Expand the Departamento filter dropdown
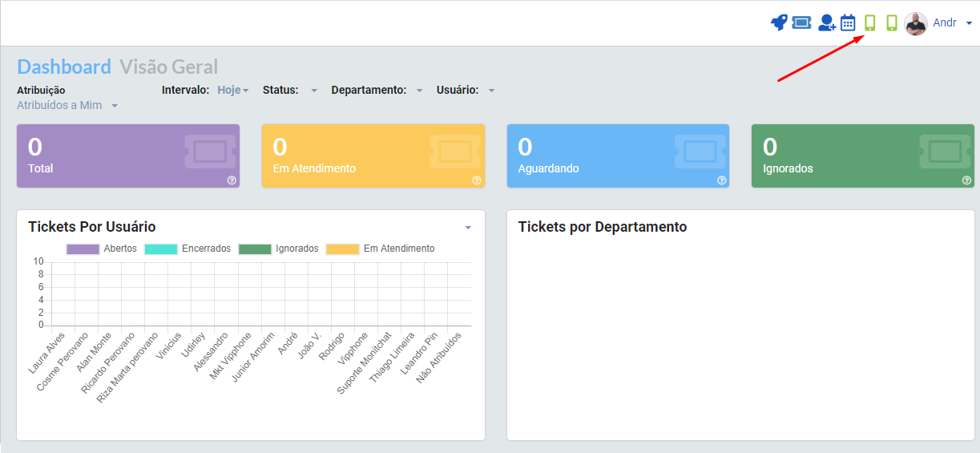980x453 pixels. coord(419,91)
